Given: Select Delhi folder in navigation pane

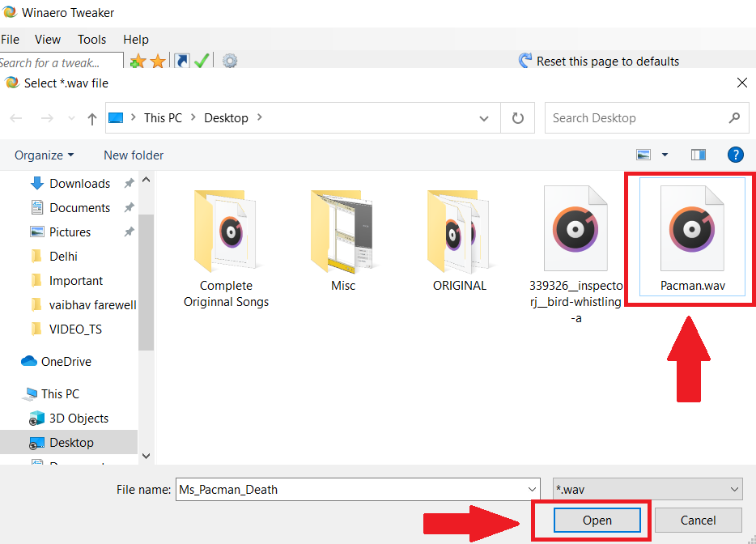Looking at the screenshot, I should click(54, 256).
